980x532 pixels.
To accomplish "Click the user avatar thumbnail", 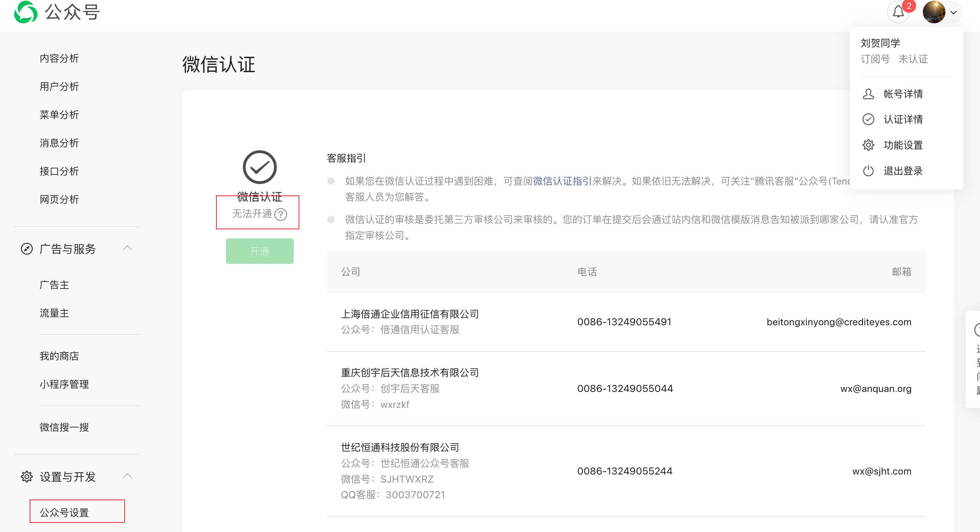I will 934,12.
